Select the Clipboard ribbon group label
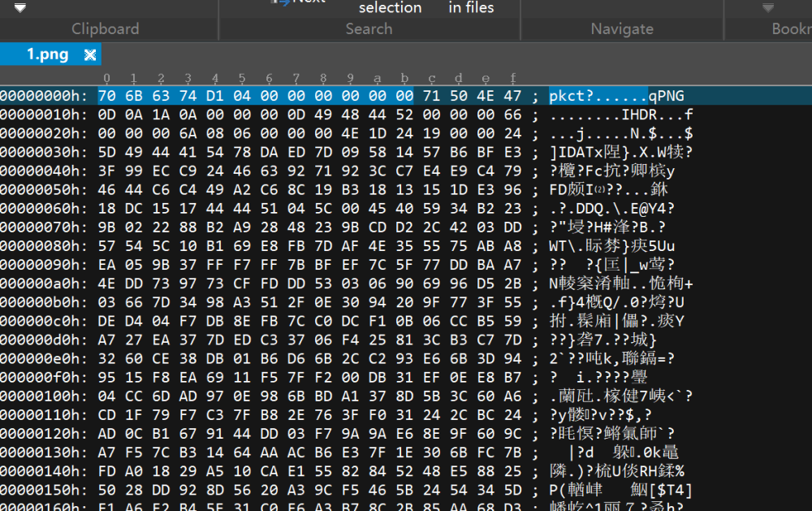The image size is (812, 511). tap(105, 29)
